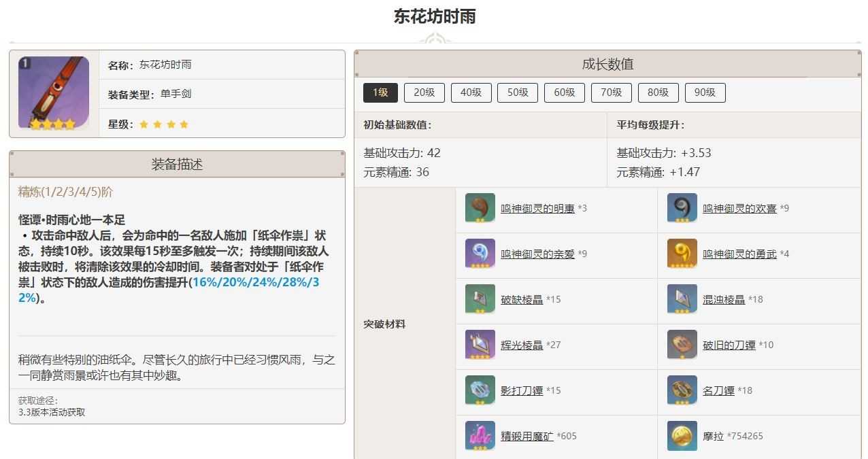Select the 名刀镡 material icon
This screenshot has height=459, width=868.
[x=682, y=390]
